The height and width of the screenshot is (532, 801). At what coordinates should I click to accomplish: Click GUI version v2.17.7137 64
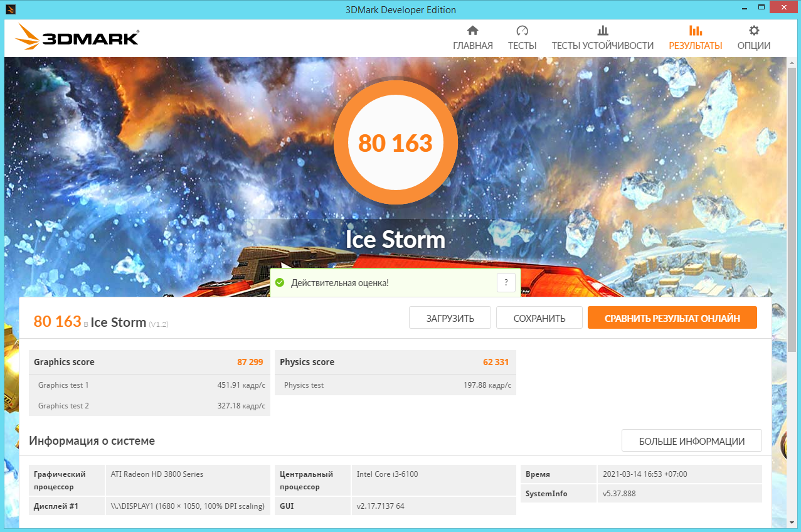pyautogui.click(x=381, y=506)
